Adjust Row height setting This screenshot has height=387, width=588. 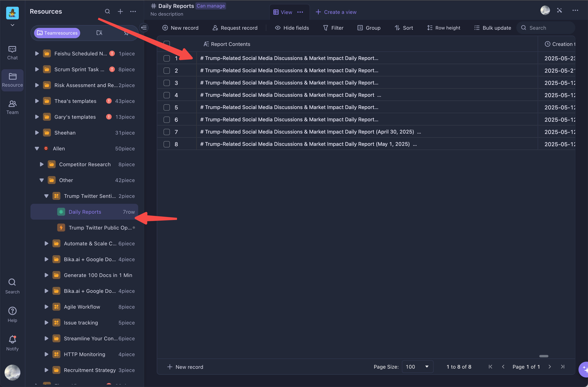pos(444,28)
